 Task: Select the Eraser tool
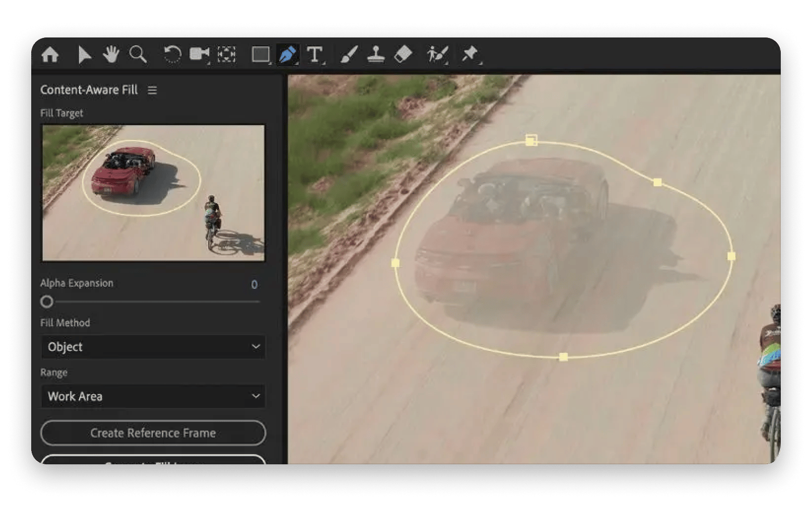(x=404, y=54)
